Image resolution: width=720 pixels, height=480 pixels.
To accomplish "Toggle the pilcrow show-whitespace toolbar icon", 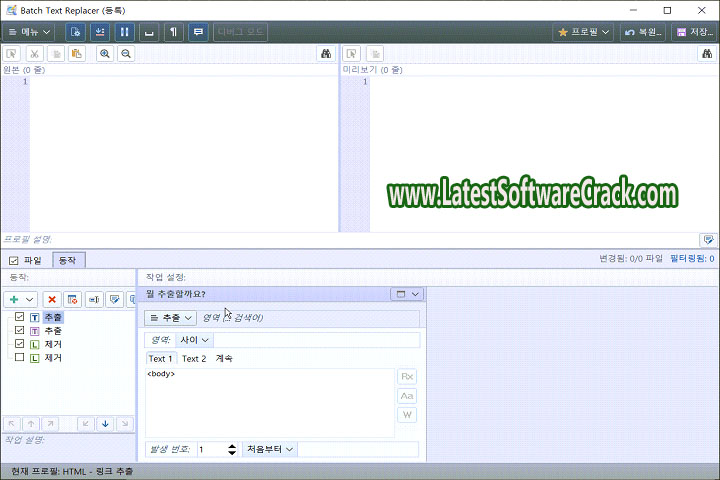I will (x=175, y=32).
